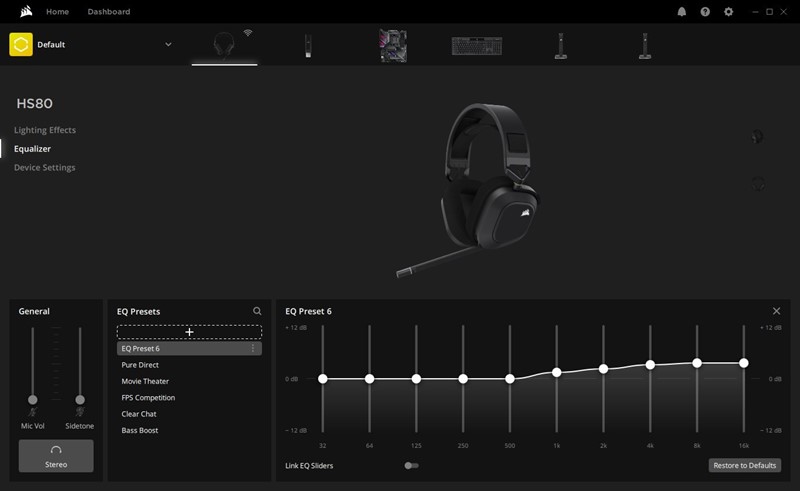Image resolution: width=800 pixels, height=491 pixels.
Task: Open the Dashboard tab
Action: click(108, 12)
